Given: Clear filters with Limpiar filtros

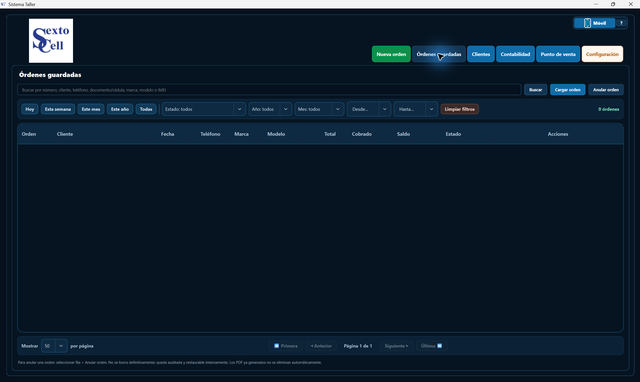Looking at the screenshot, I should (460, 109).
